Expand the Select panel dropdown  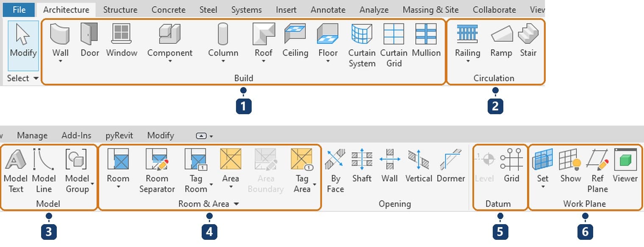tap(36, 78)
